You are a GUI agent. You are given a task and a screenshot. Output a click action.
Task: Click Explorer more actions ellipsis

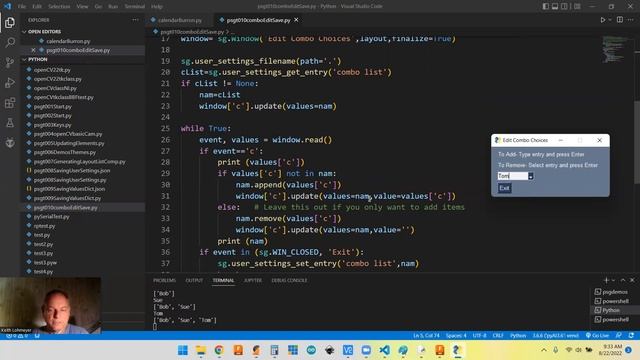tap(135, 20)
